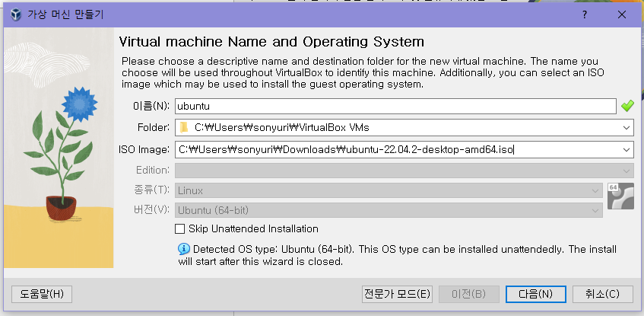Click the 전문가 모드(E) expert mode button
644x316 pixels.
point(397,294)
